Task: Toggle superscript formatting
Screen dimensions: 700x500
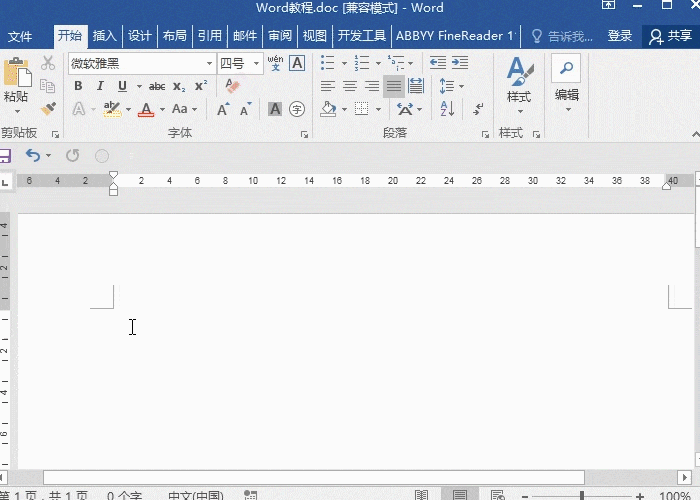Action: pos(201,86)
